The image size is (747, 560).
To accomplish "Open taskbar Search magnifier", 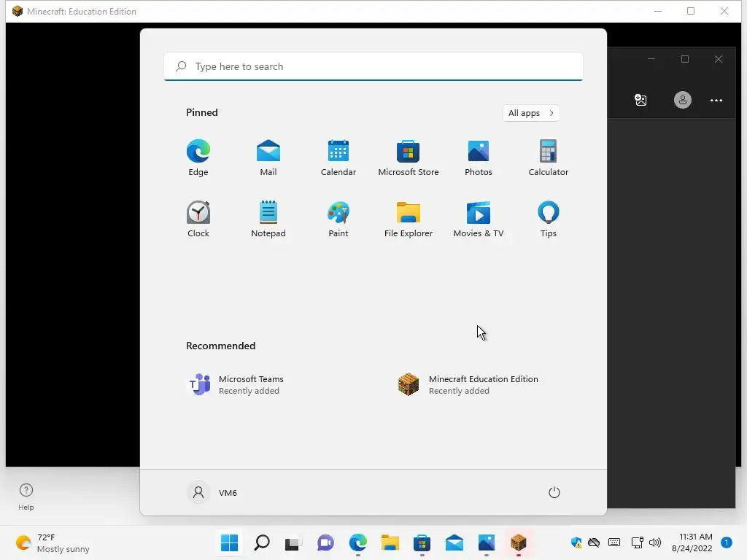I will pos(262,542).
